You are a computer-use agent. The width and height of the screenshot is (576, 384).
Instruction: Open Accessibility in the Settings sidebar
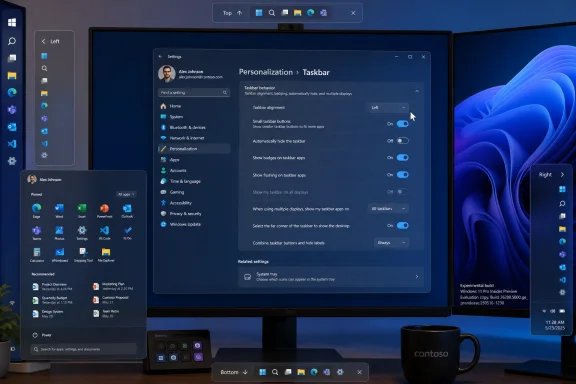[194, 202]
